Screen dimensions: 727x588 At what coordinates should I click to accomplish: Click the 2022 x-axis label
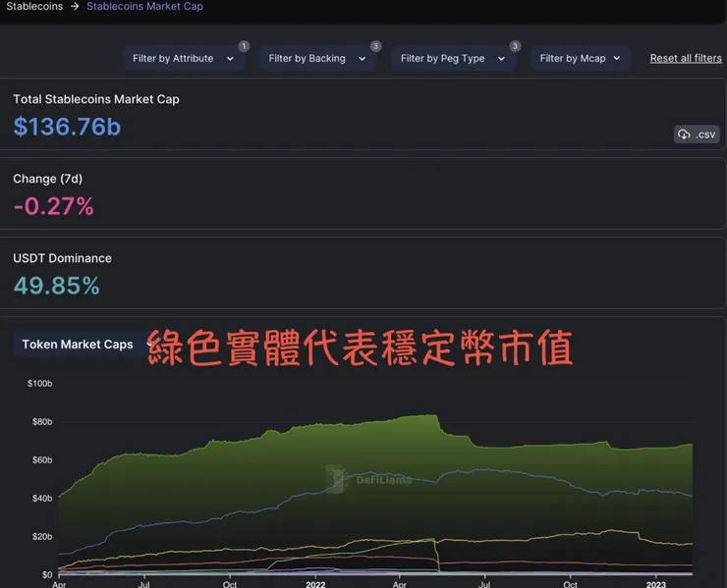click(x=315, y=584)
